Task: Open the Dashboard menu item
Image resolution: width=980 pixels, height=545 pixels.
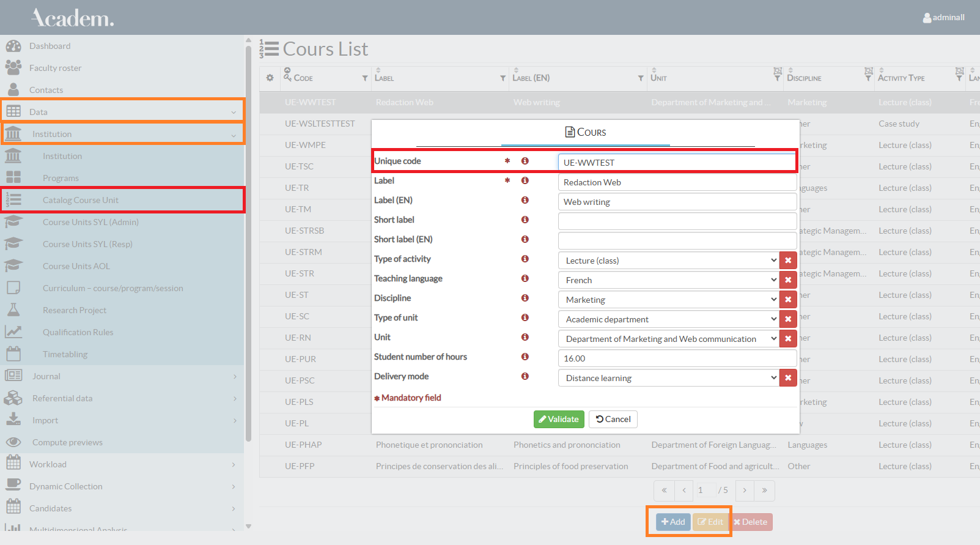Action: click(50, 46)
